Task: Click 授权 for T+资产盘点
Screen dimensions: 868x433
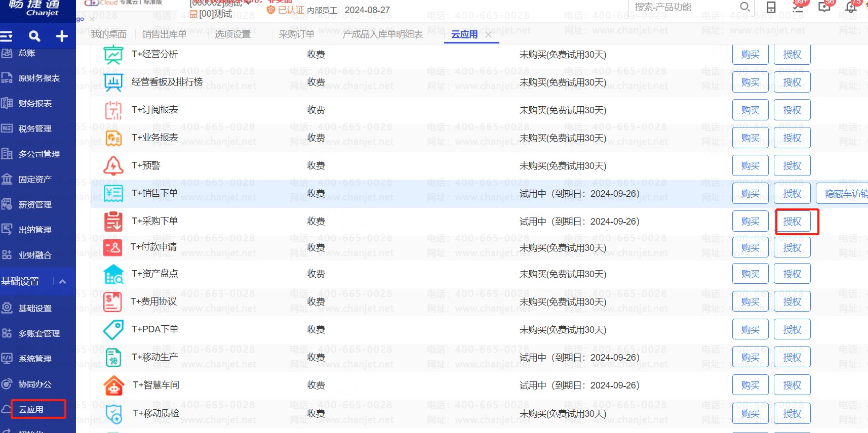Action: [792, 274]
